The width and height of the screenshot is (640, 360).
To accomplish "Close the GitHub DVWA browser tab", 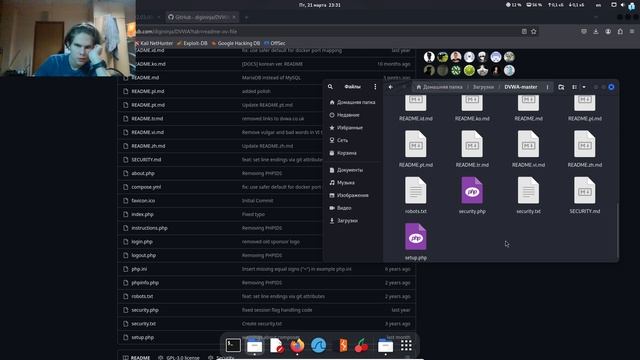I will (x=234, y=17).
